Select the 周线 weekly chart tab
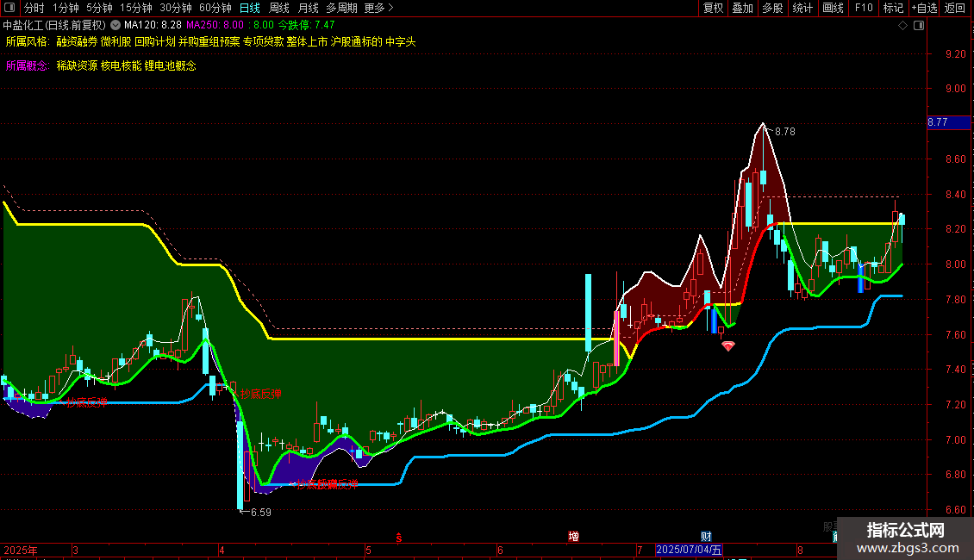The height and width of the screenshot is (560, 974). 279,8
